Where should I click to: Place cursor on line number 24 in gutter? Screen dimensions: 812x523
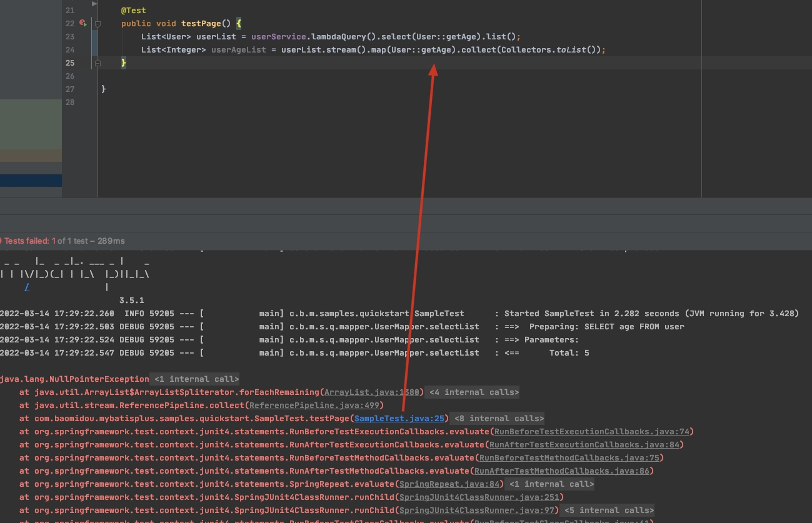(x=69, y=50)
